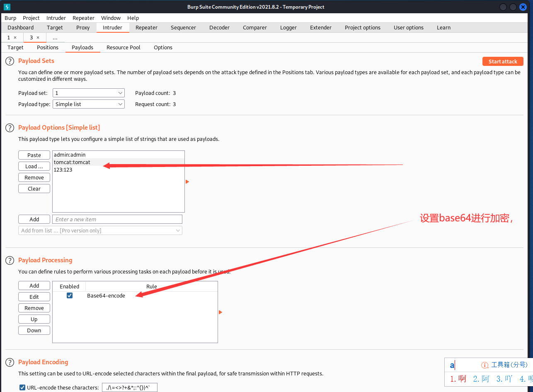Screen dimensions: 533x392
Task: Open help for Payload Options section
Action: point(10,128)
